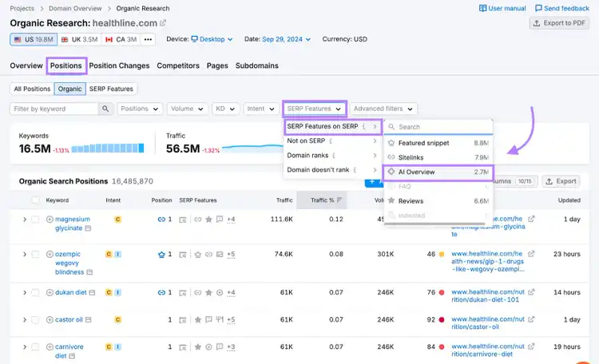
Task: Switch to the Competitors tab
Action: (x=178, y=65)
